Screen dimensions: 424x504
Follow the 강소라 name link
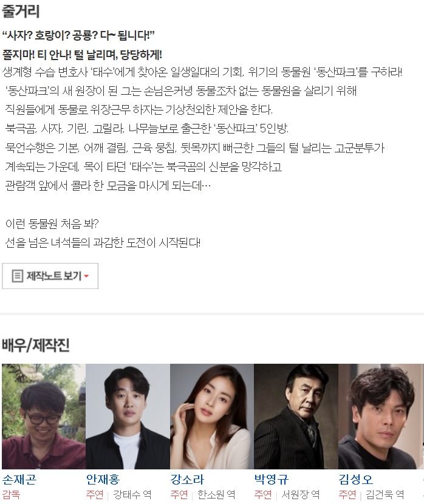pyautogui.click(x=187, y=479)
